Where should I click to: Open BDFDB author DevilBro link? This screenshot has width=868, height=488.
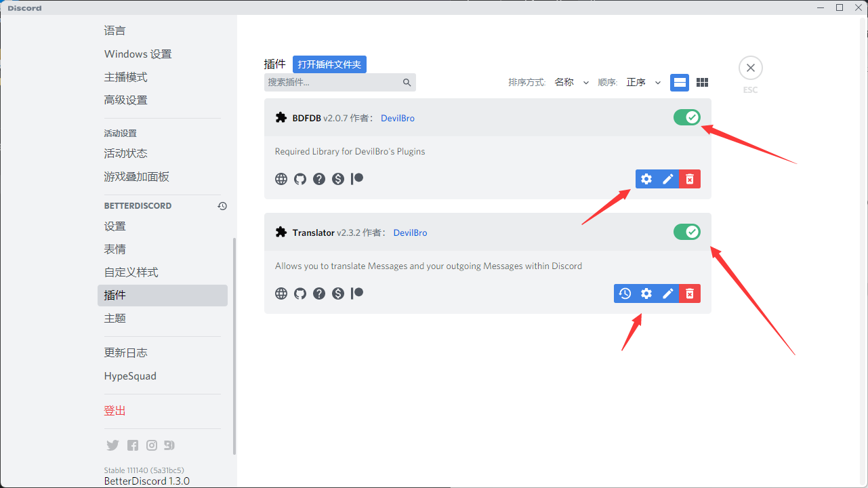(398, 118)
